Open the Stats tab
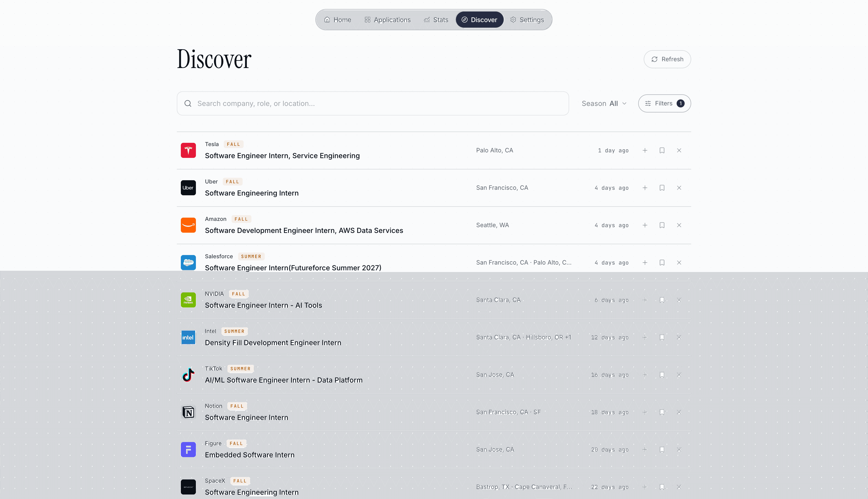 436,20
